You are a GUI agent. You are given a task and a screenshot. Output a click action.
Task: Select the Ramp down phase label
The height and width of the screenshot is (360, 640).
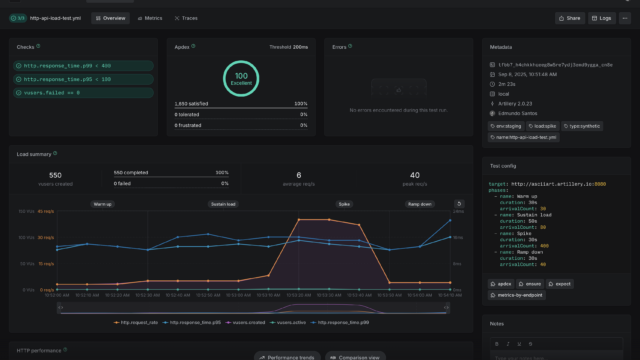pos(420,204)
